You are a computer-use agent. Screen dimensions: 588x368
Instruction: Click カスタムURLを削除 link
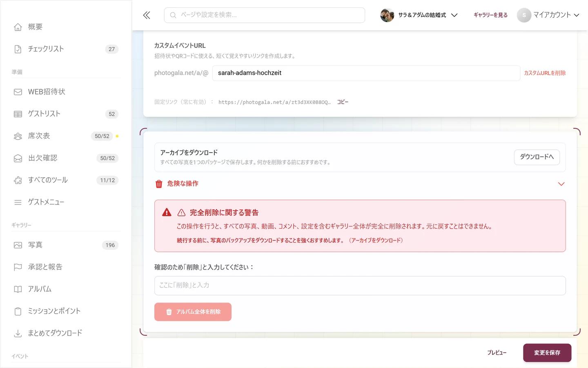pyautogui.click(x=545, y=73)
